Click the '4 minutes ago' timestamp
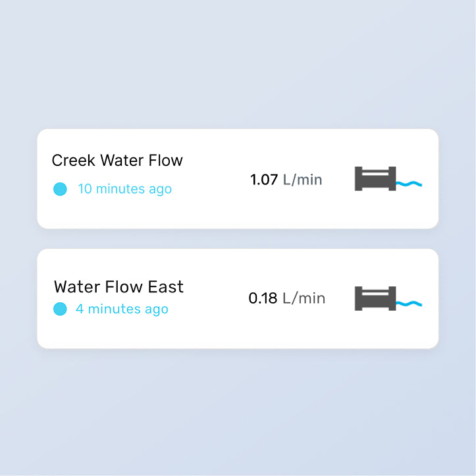Screen dimensions: 476x476 tap(122, 309)
